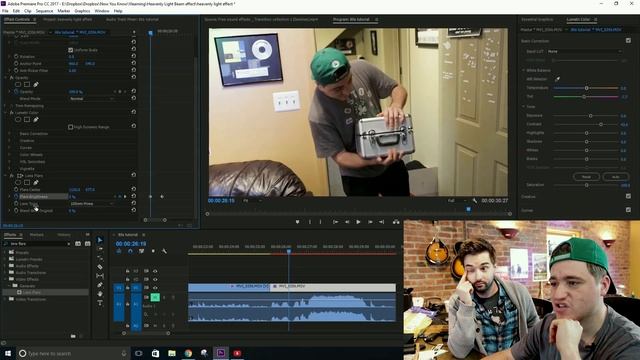Select the Hand tool

(x=100, y=294)
